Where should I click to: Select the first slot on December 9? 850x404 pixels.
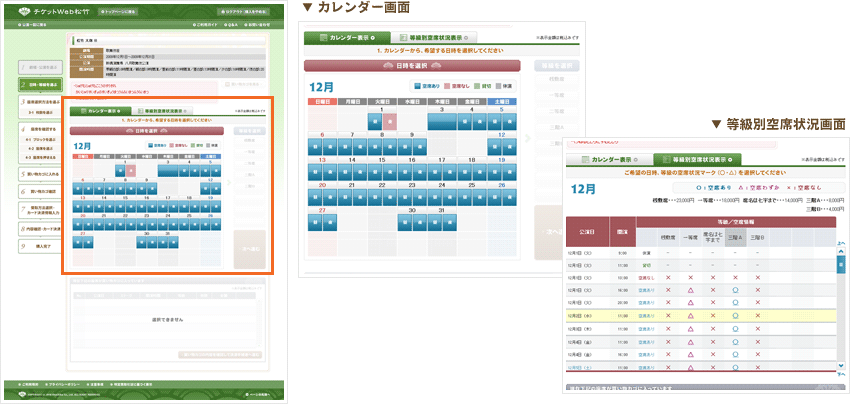(404, 146)
